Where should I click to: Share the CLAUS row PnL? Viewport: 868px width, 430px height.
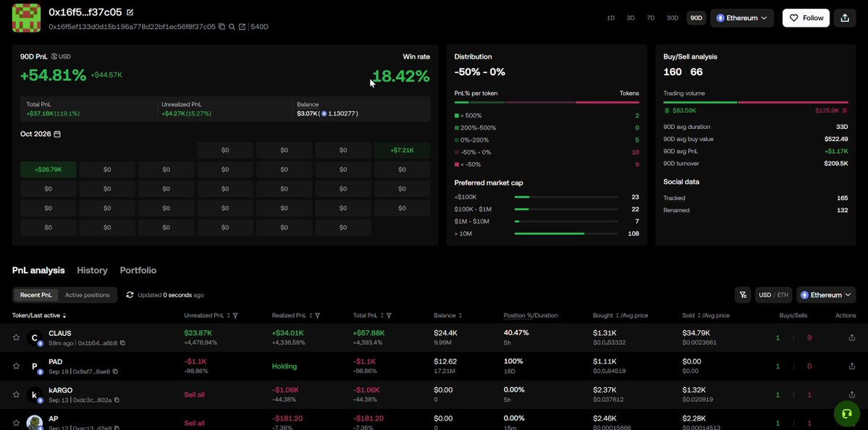[x=852, y=337]
